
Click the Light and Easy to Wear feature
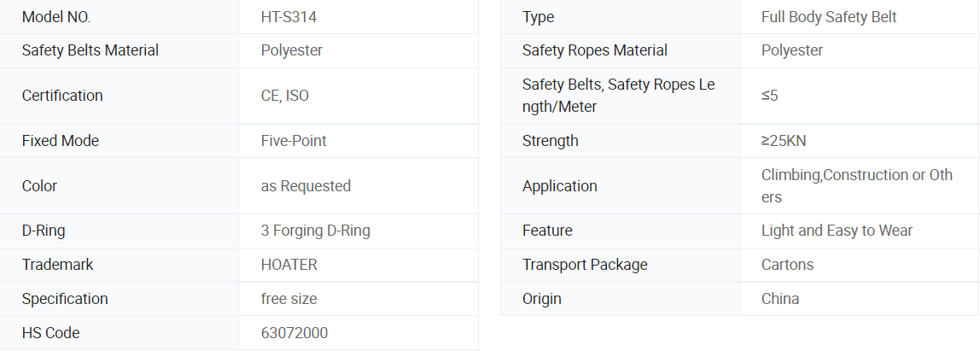click(x=837, y=231)
